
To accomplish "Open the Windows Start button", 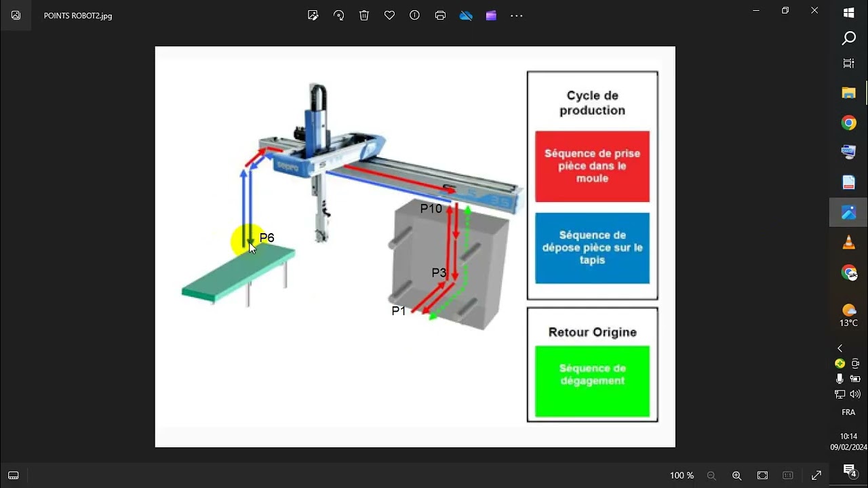I will pyautogui.click(x=848, y=12).
